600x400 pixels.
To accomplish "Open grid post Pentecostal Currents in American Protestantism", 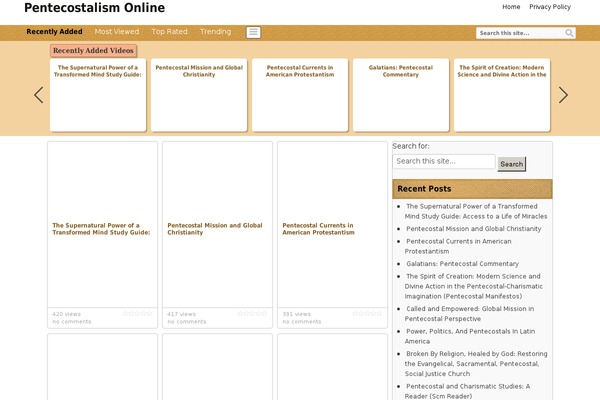I will pos(318,229).
